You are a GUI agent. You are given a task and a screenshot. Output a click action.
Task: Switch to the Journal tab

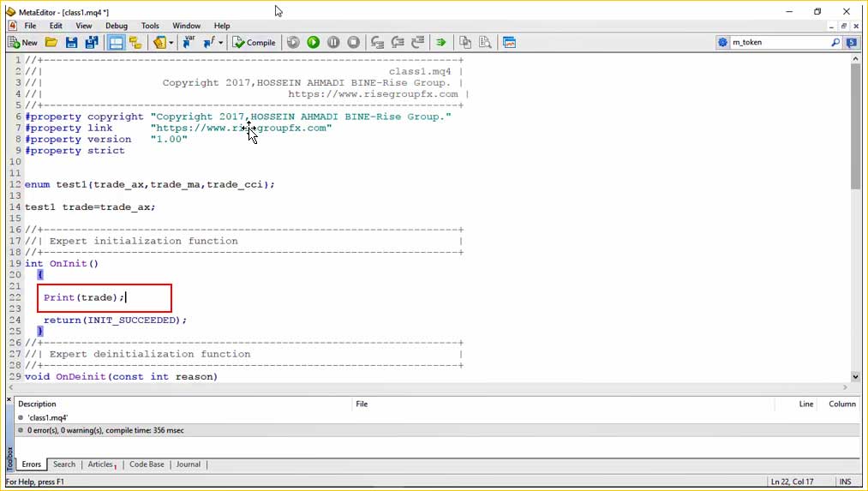coord(189,464)
